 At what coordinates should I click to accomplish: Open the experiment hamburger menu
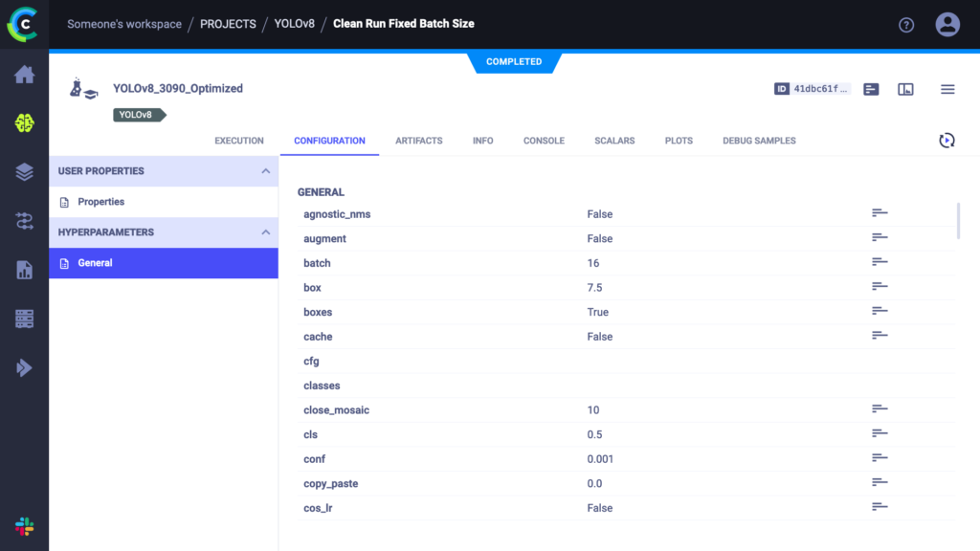(947, 89)
